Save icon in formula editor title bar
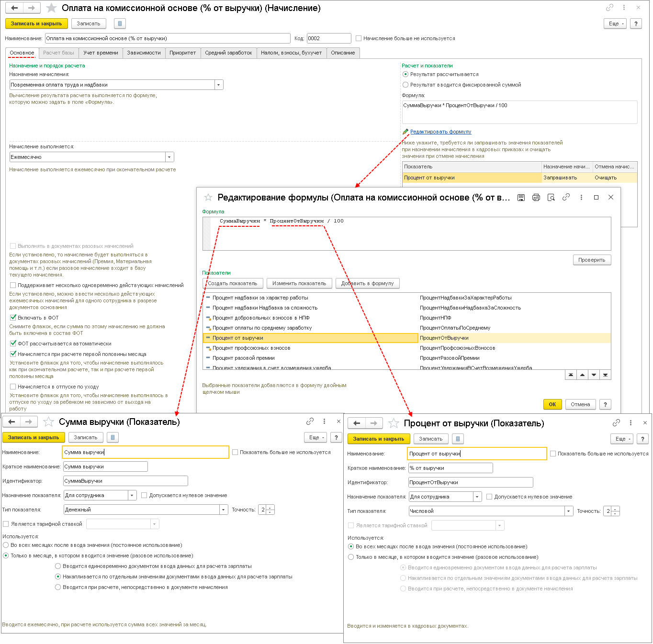 [521, 197]
